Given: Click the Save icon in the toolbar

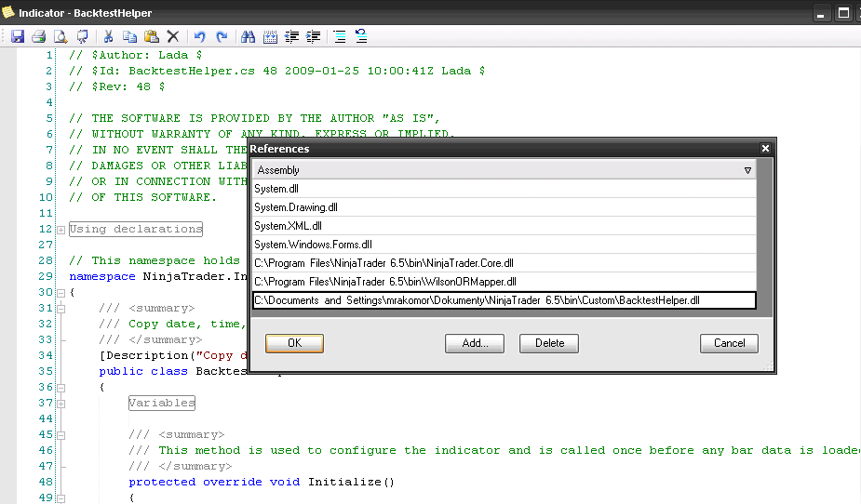Looking at the screenshot, I should 18,37.
